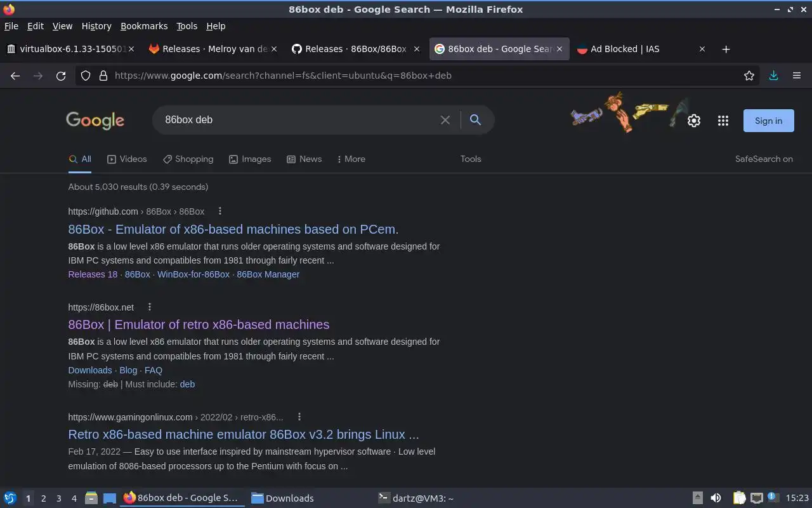Open the clipboard manager tray icon
Image resolution: width=812 pixels, height=508 pixels.
click(739, 498)
